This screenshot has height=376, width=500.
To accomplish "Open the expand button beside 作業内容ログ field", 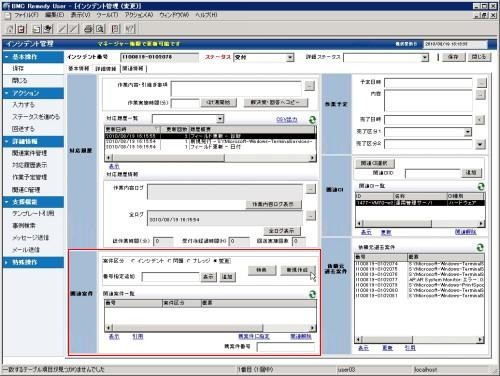I will [310, 189].
